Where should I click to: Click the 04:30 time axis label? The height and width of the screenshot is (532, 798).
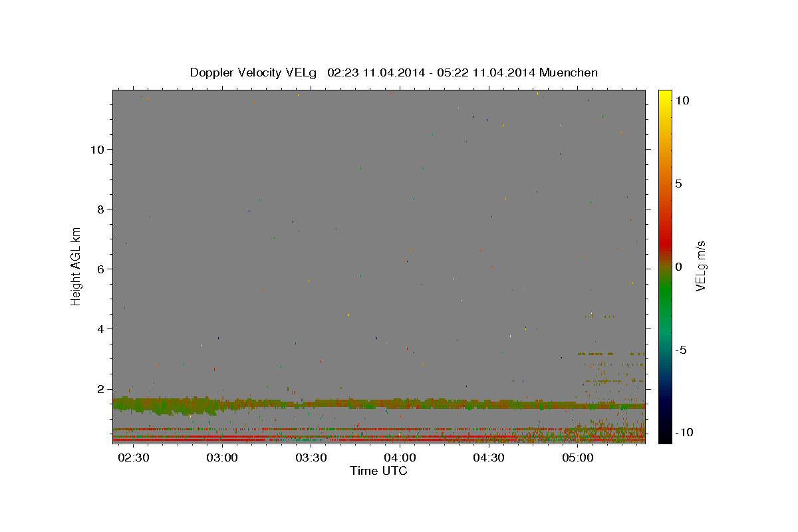[x=489, y=458]
